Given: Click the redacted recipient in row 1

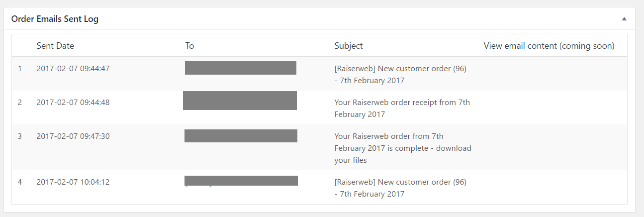Looking at the screenshot, I should click(241, 68).
